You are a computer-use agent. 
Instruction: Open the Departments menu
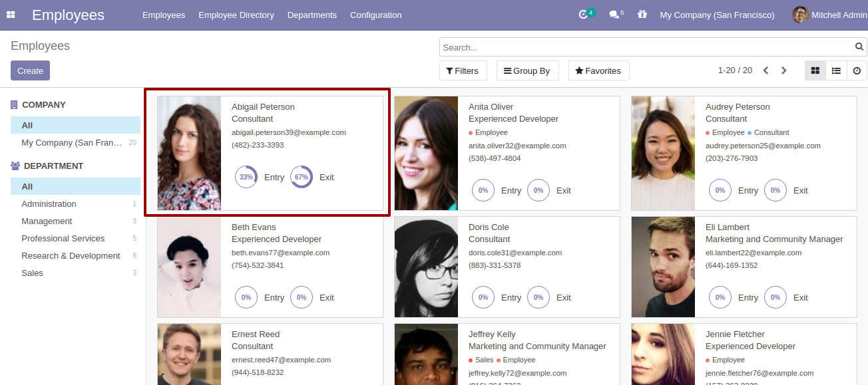pyautogui.click(x=312, y=15)
